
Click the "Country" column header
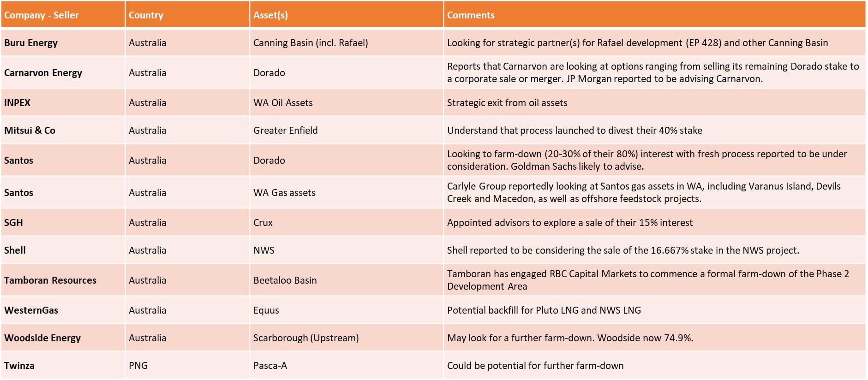pos(146,15)
